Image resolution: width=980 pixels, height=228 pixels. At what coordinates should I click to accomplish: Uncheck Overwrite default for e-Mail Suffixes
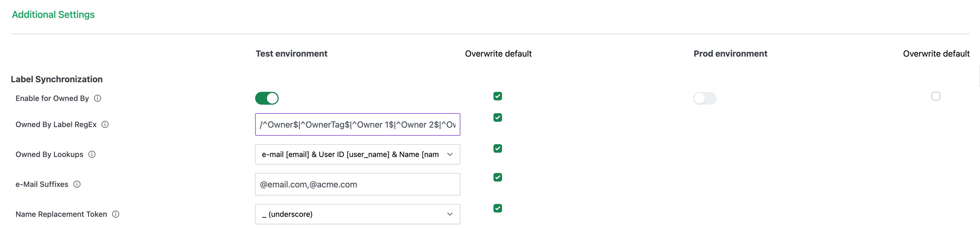497,178
